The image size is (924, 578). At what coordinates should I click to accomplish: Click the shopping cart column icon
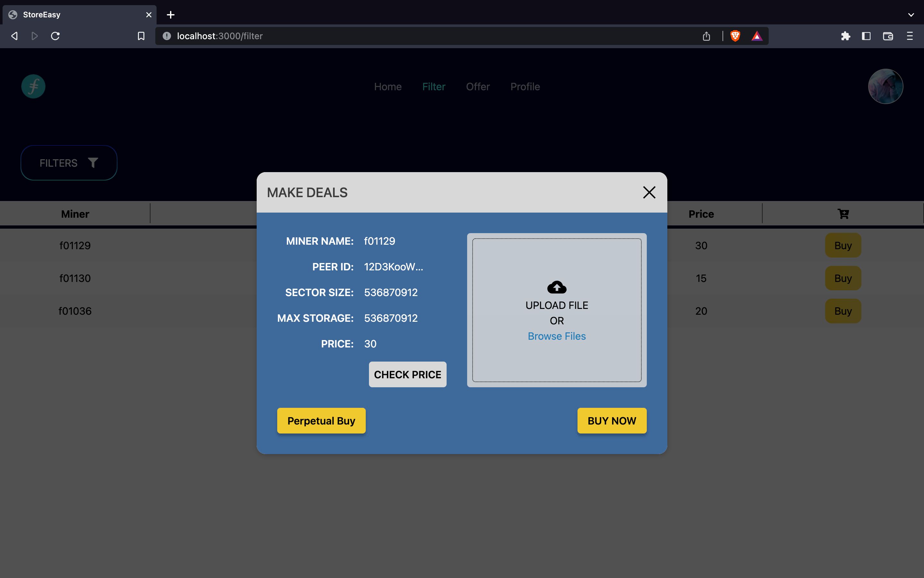coord(843,214)
